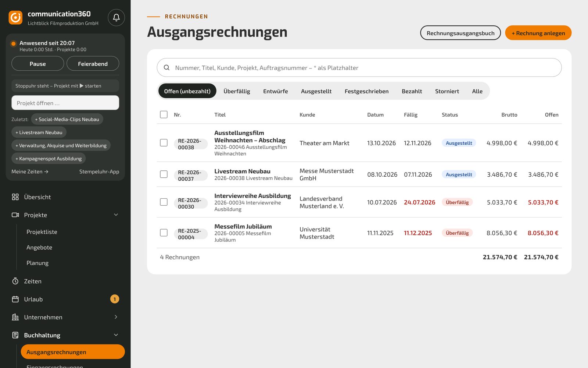Show the Alle invoices tab
Viewport: 588px width, 368px height.
click(477, 91)
